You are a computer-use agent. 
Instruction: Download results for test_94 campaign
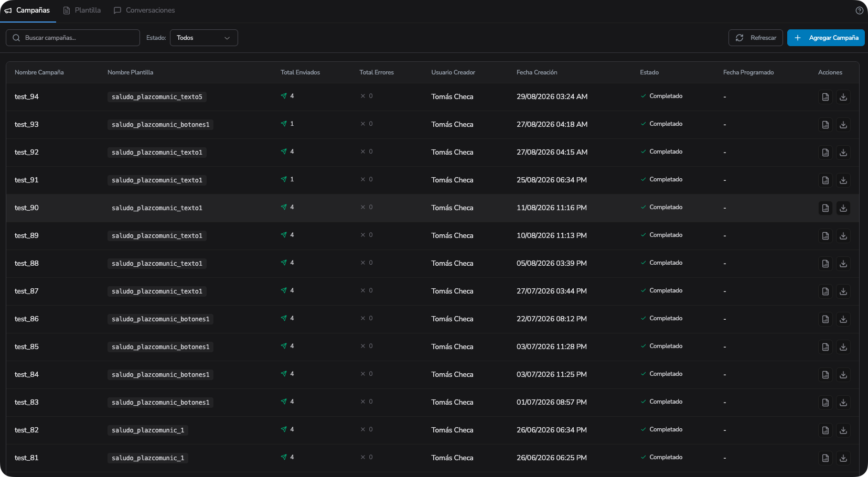coord(843,97)
